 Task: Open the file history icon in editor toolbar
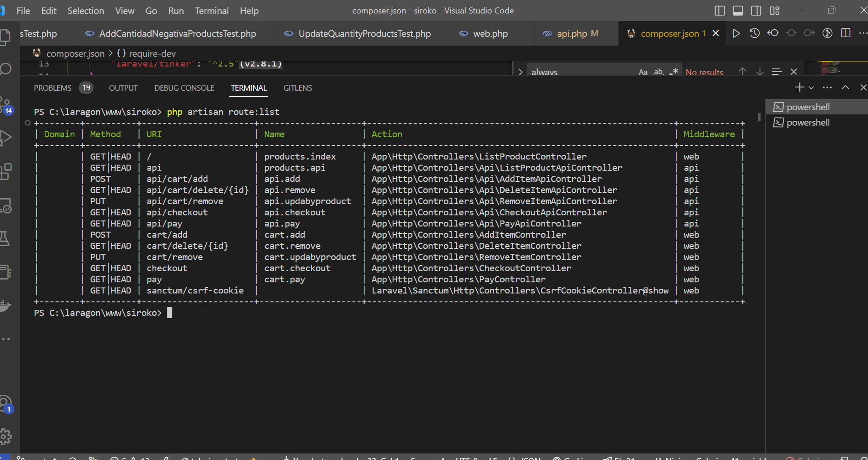pyautogui.click(x=754, y=33)
